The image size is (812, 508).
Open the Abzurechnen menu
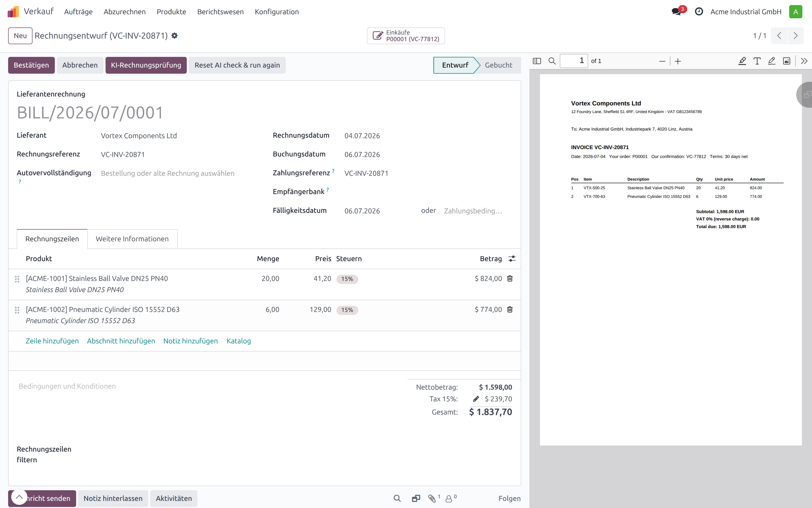[x=125, y=12]
